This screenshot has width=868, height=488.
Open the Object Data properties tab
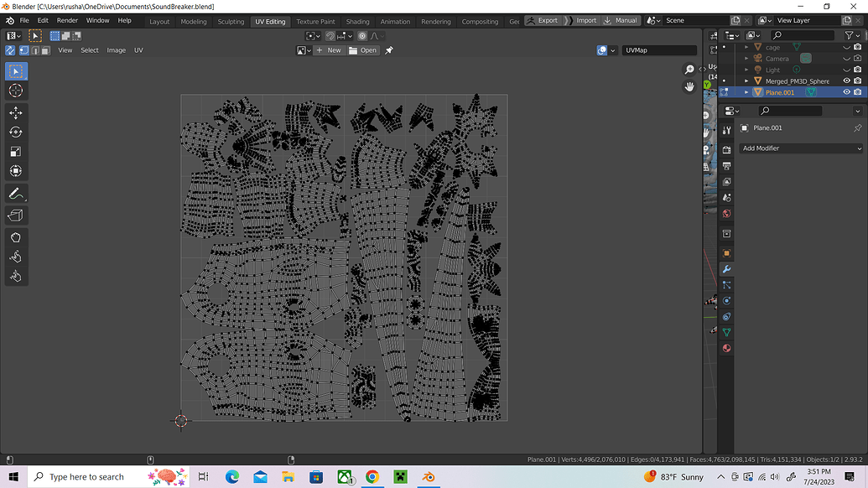tap(727, 333)
